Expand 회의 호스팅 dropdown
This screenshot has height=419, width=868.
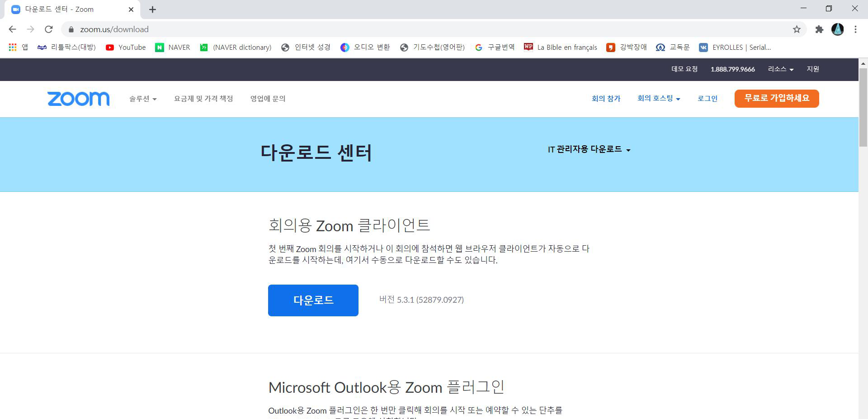(659, 99)
